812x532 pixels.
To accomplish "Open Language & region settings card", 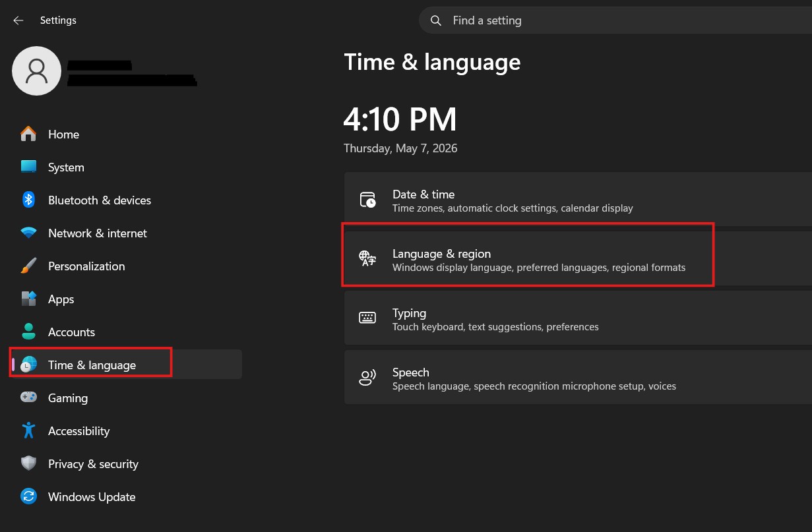I will pos(578,258).
